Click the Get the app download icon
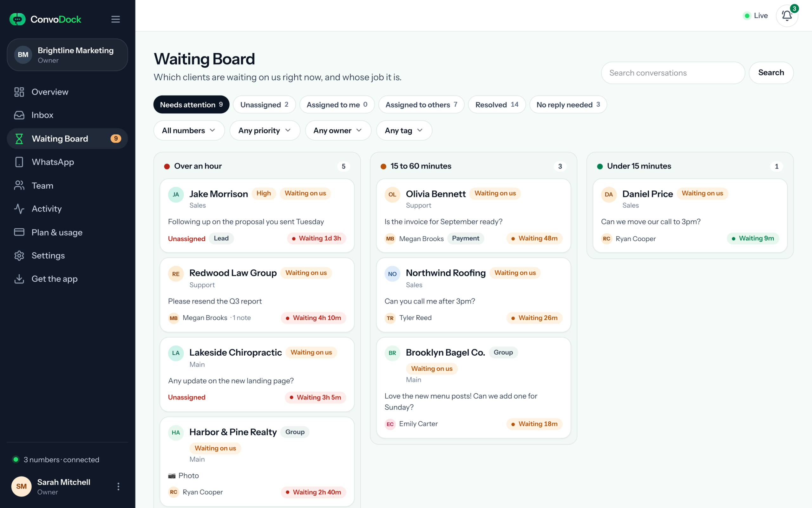 pyautogui.click(x=19, y=279)
